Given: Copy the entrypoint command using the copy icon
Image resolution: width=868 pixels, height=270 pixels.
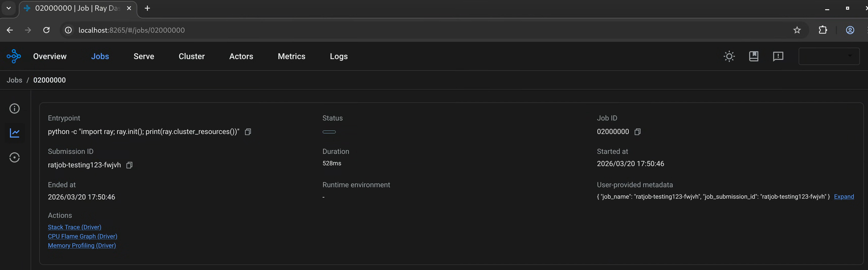Looking at the screenshot, I should coord(248,132).
